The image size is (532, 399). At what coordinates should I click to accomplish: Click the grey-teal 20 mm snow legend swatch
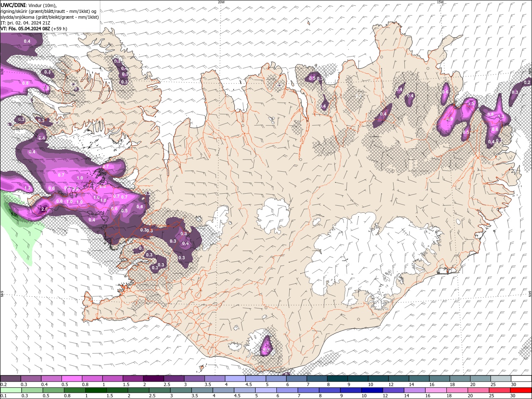[480, 378]
